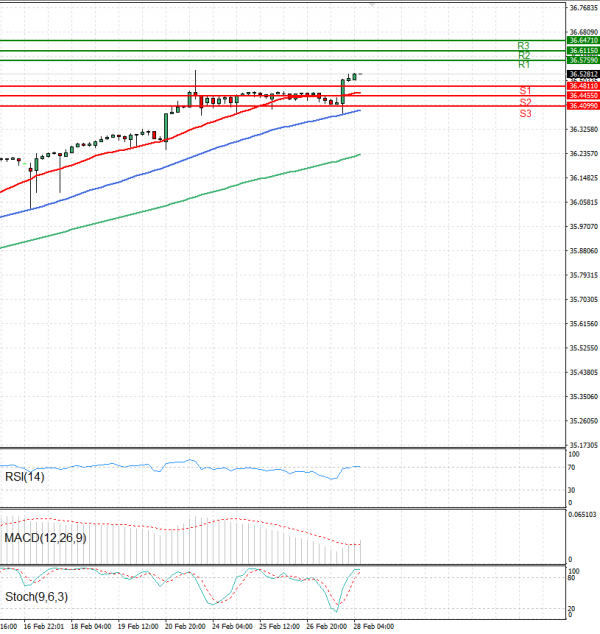
Task: Select the 36.48110 red price tag
Action: click(x=582, y=86)
